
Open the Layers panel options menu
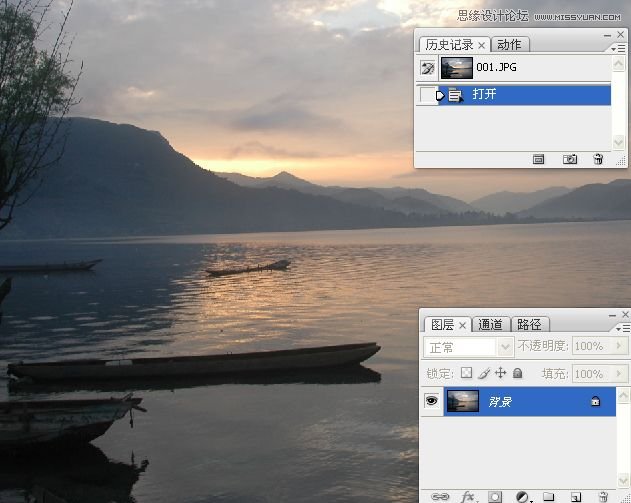pos(623,329)
